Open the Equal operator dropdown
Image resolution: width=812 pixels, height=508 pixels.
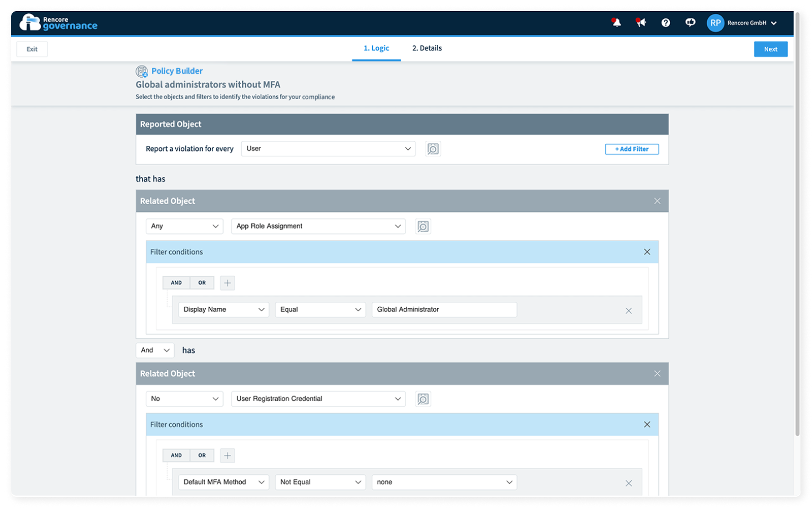[320, 309]
